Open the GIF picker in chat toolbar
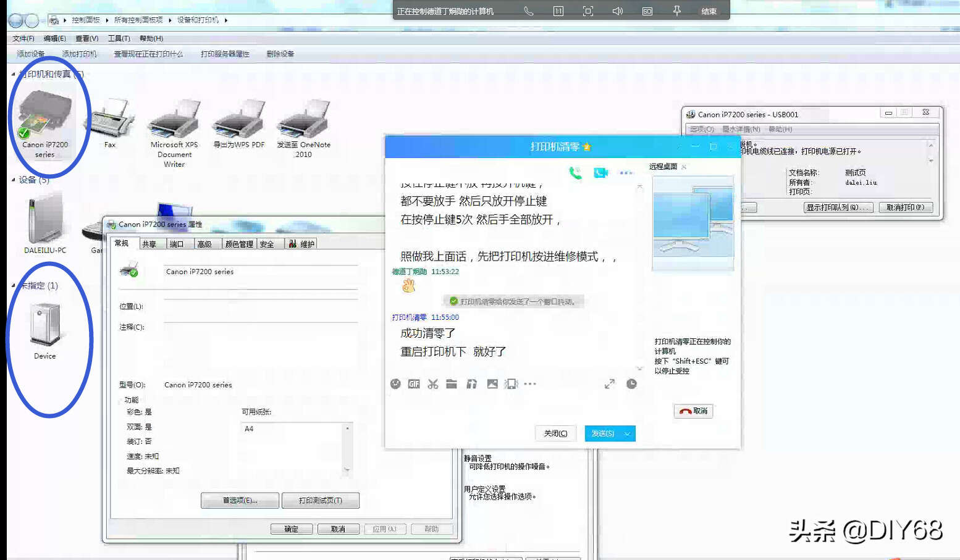The height and width of the screenshot is (560, 960). click(414, 384)
